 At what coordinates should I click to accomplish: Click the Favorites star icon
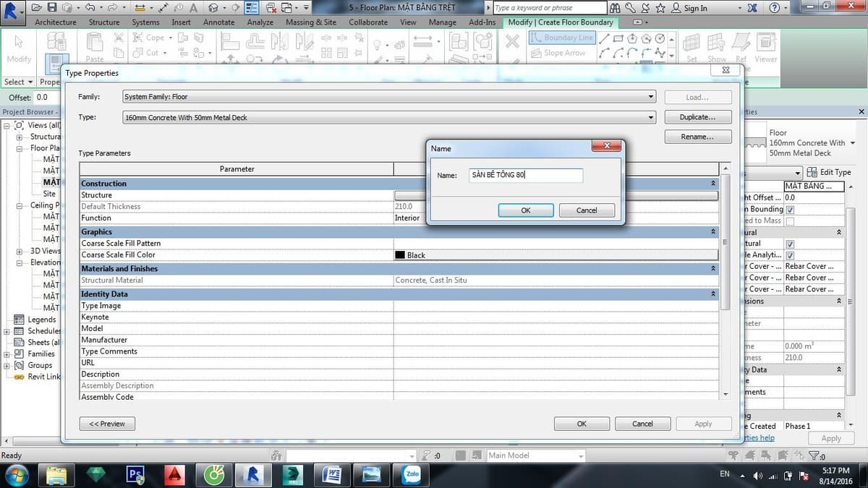(x=659, y=8)
